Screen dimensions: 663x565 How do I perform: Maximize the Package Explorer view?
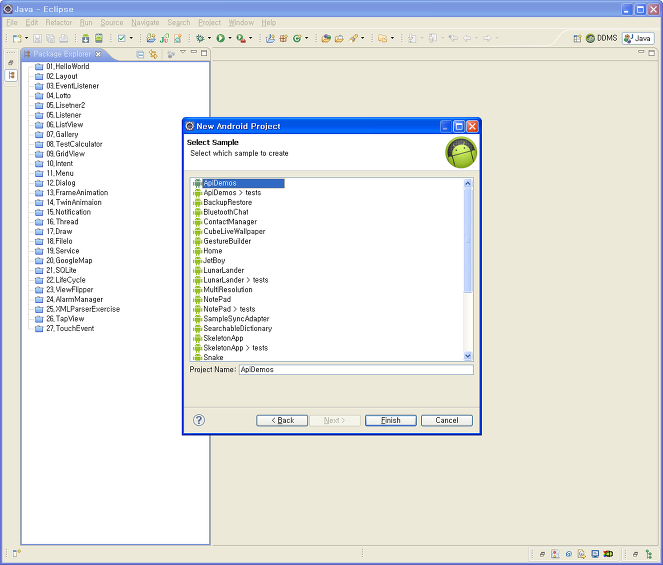[204, 53]
